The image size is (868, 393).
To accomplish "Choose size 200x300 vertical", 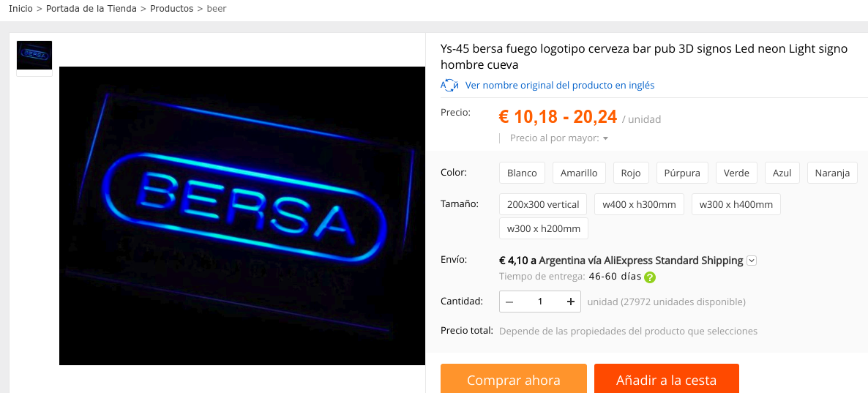I will [x=543, y=204].
